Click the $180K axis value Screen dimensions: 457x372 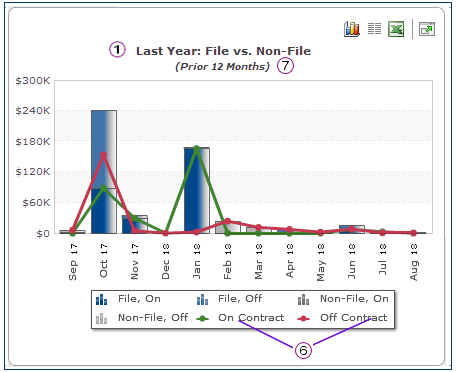tap(33, 141)
